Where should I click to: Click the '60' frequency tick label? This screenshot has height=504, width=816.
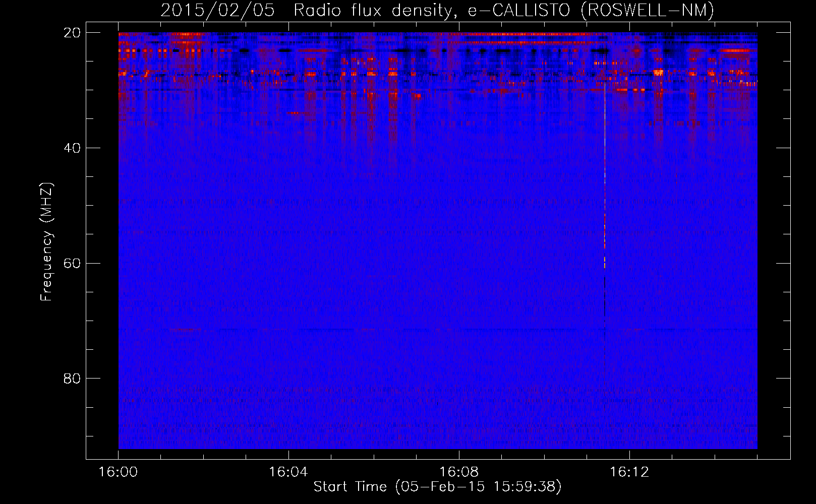point(72,263)
